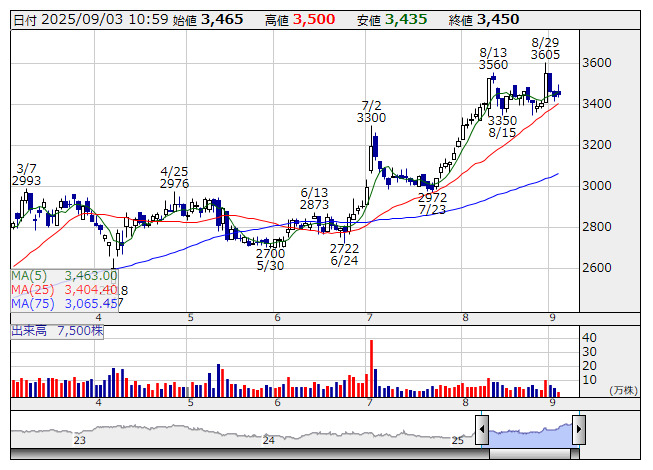Click the tallest red volume bar in July

[x=371, y=368]
